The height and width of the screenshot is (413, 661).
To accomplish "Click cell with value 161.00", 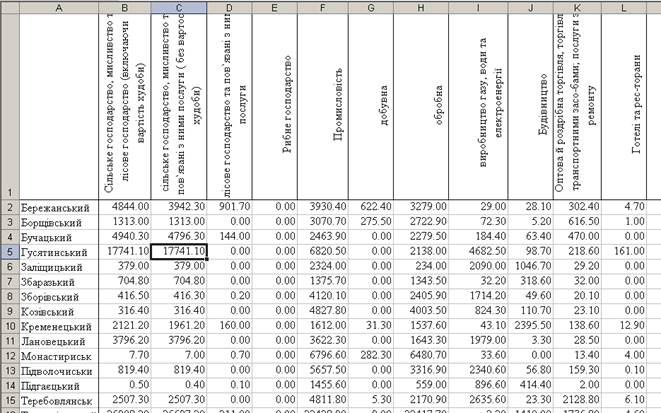I will click(x=624, y=251).
